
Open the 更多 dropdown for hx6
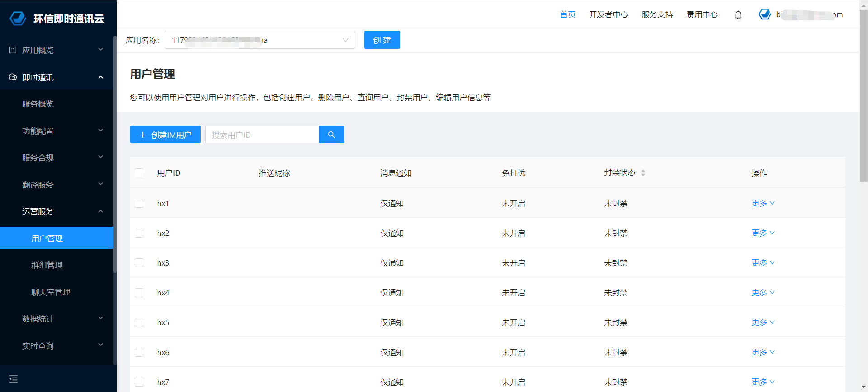pyautogui.click(x=763, y=352)
